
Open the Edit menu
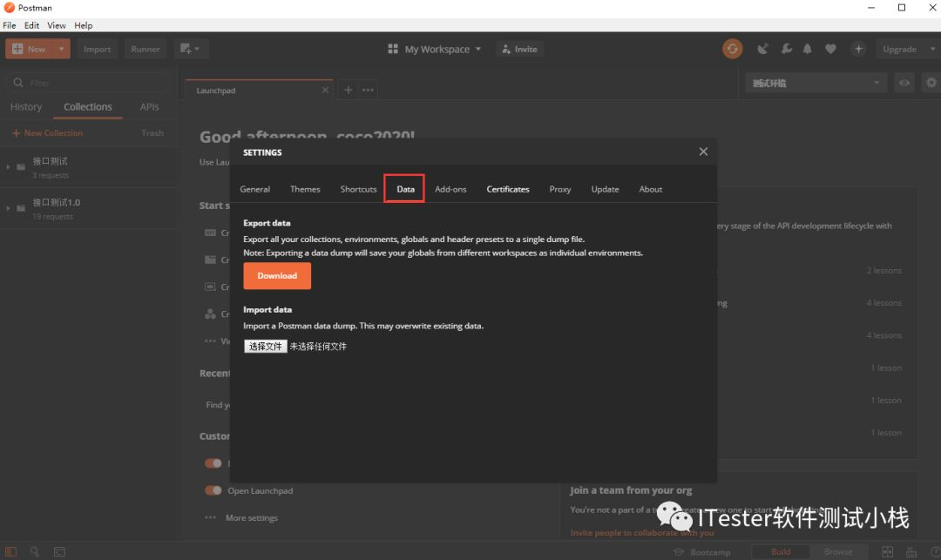(x=31, y=25)
